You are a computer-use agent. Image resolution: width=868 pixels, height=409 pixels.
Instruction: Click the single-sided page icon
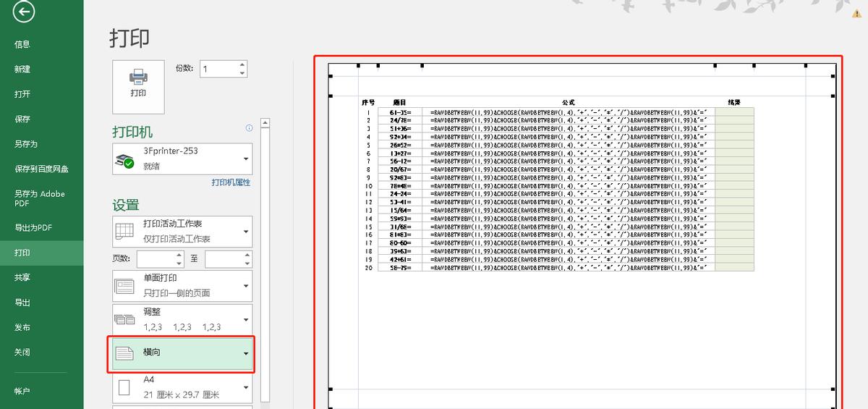124,286
